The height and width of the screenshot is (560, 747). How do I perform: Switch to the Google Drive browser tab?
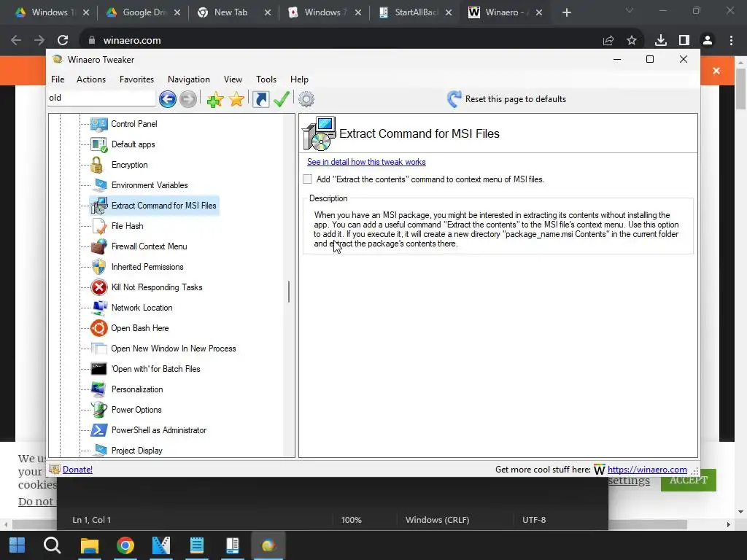point(144,12)
